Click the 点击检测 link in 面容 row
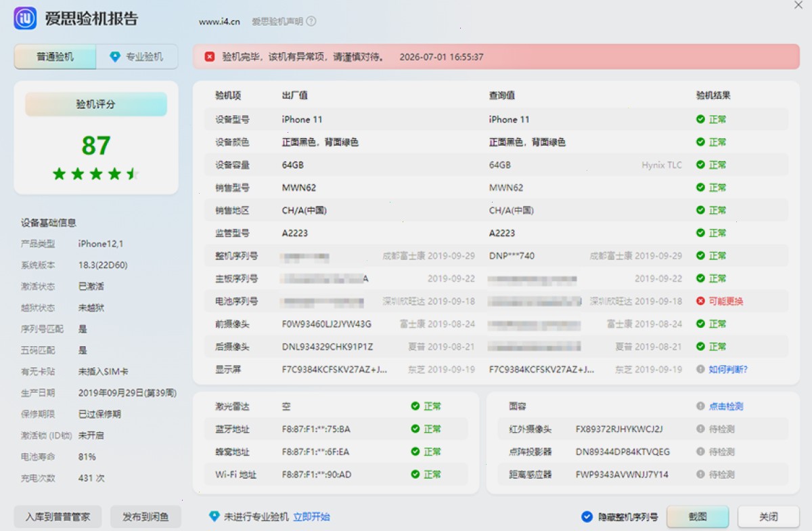The height and width of the screenshot is (531, 812). tap(726, 406)
